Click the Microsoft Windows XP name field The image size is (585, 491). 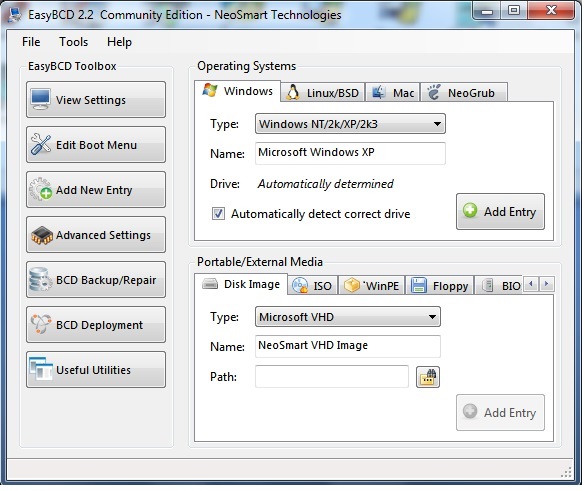pos(350,153)
